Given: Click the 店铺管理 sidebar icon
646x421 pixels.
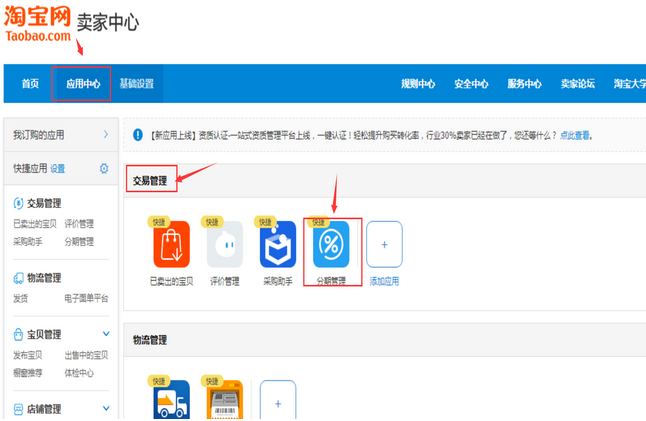Looking at the screenshot, I should coord(18,409).
